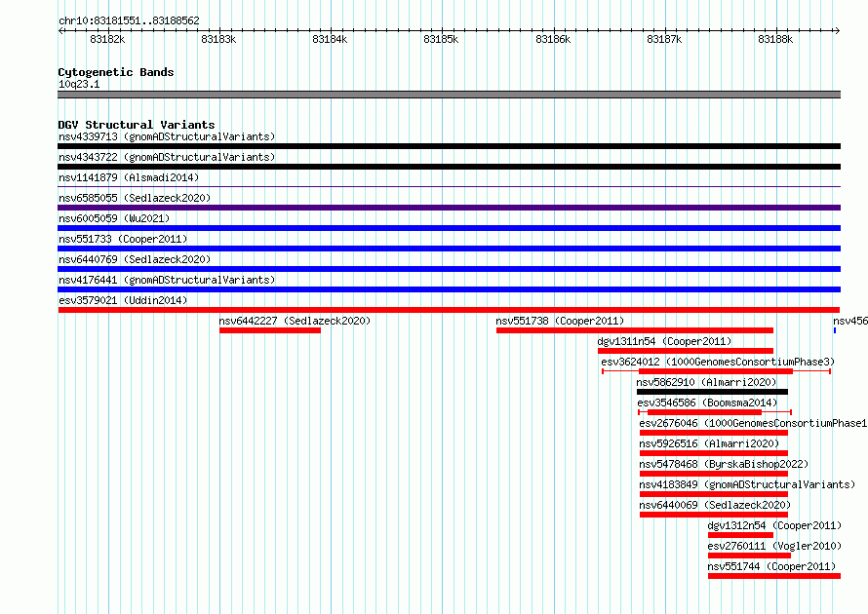Screen dimensions: 868x614
Task: Open nsv6440769 (Sedlazeck2020) label
Action: [135, 259]
